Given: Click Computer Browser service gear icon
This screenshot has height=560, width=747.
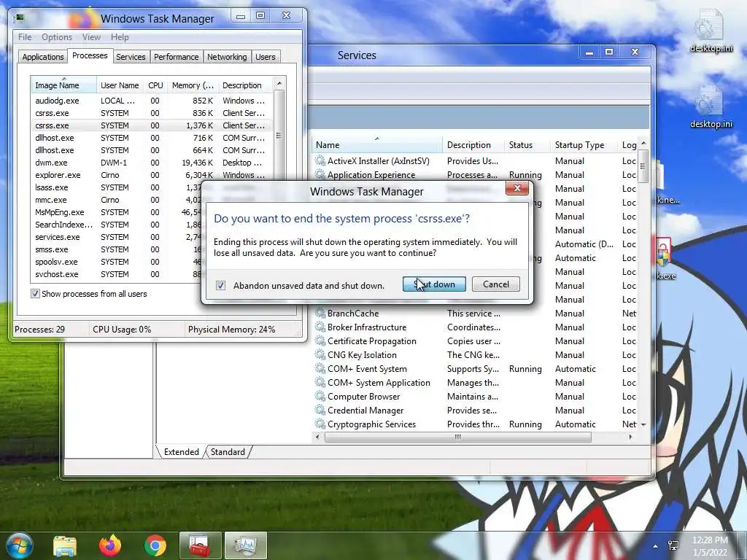Looking at the screenshot, I should click(320, 396).
